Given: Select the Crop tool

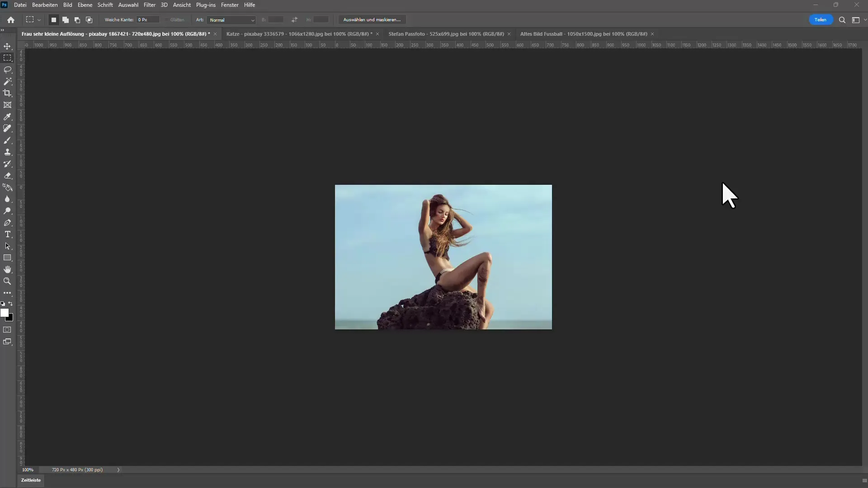Looking at the screenshot, I should click(8, 93).
